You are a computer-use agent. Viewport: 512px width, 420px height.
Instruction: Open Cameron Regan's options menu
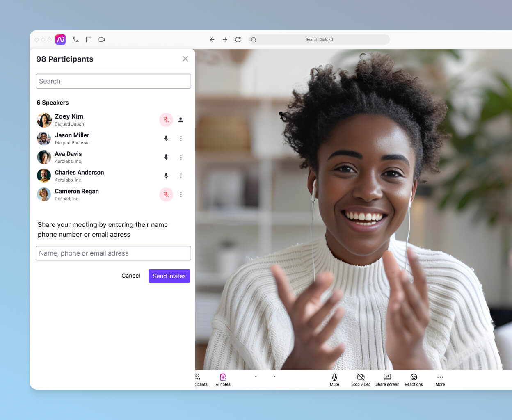181,194
